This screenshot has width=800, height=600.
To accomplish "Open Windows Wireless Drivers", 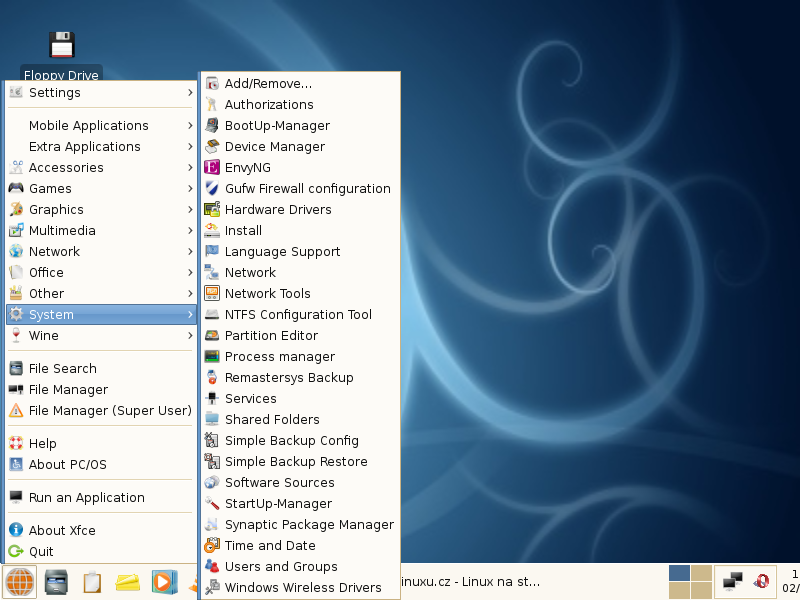I will pos(301,587).
